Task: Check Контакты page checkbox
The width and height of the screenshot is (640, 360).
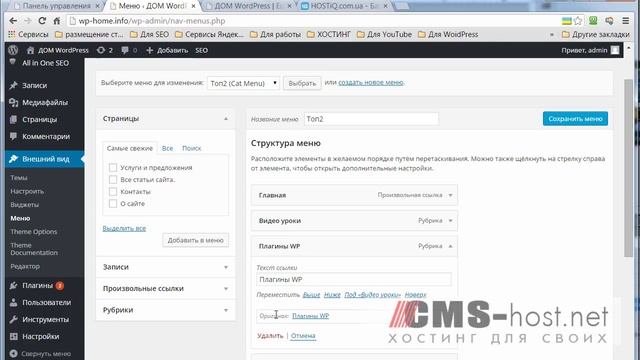Action: 113,191
